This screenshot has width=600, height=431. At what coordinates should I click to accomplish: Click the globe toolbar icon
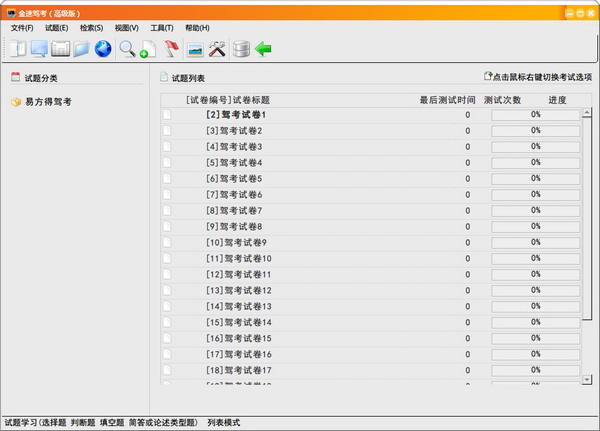(x=103, y=49)
